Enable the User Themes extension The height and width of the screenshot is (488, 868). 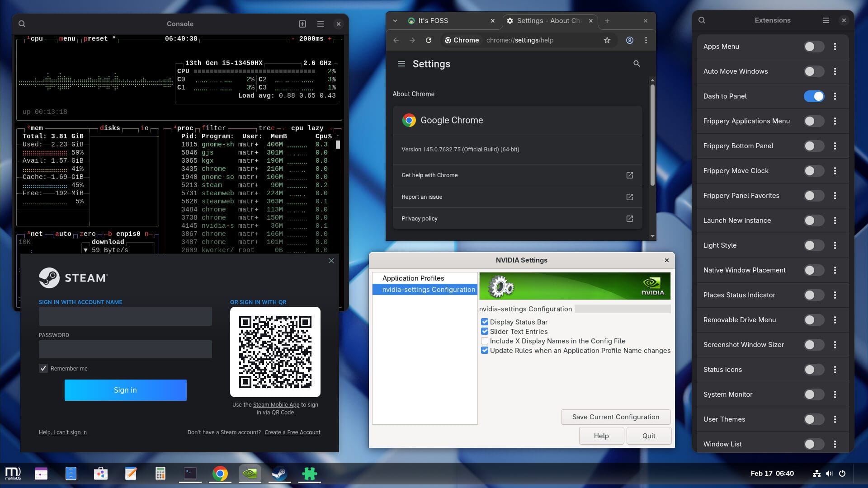813,419
